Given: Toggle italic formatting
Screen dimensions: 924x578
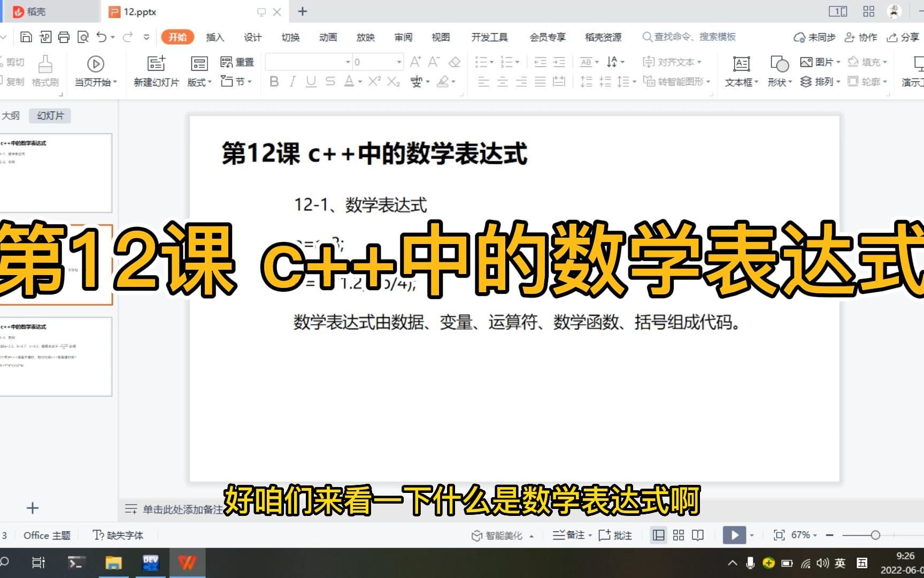Looking at the screenshot, I should [x=292, y=81].
